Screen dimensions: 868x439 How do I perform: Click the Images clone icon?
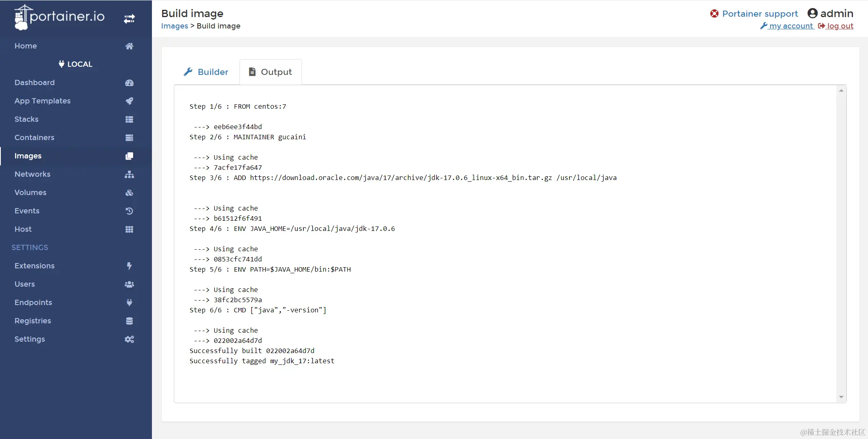pos(129,156)
